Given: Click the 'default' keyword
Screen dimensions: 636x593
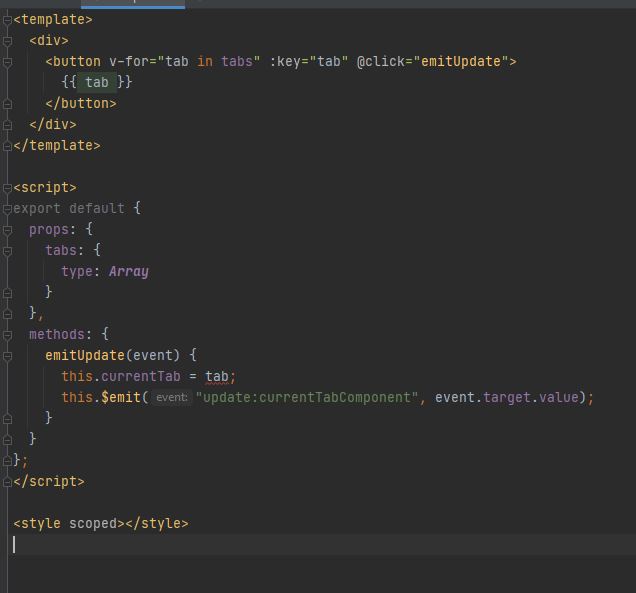Looking at the screenshot, I should point(97,208).
